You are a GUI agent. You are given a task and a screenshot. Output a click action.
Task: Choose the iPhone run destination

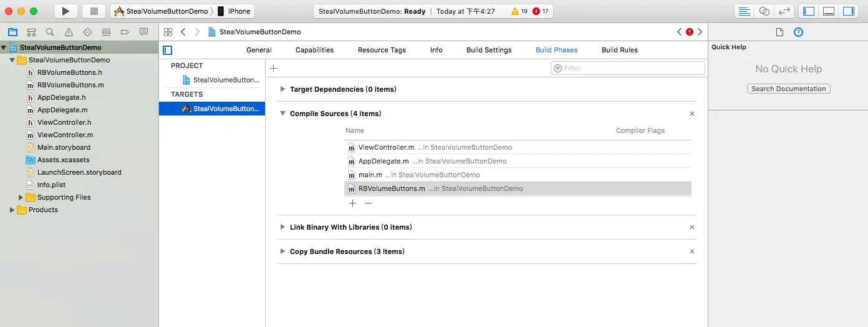tap(234, 11)
